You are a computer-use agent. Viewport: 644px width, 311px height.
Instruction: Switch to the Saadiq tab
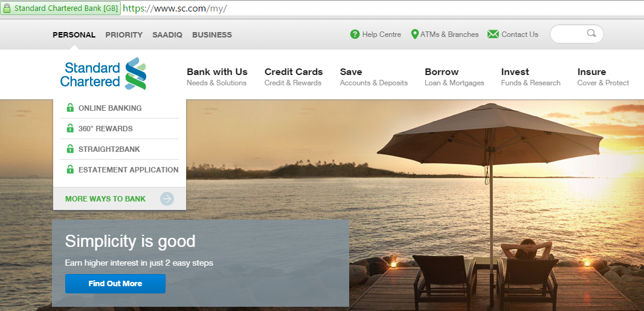click(167, 35)
